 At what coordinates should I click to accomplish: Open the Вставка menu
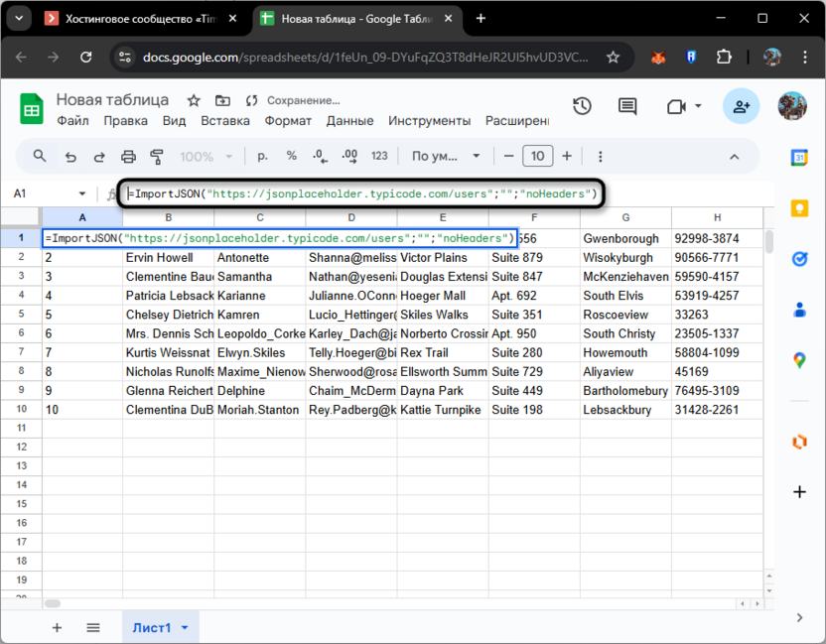pos(225,121)
